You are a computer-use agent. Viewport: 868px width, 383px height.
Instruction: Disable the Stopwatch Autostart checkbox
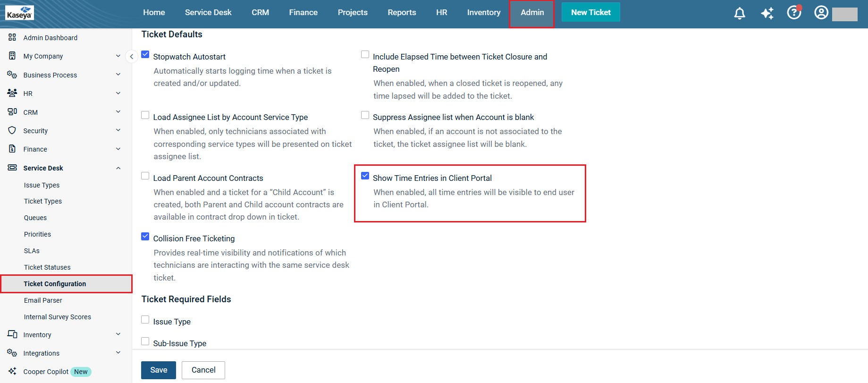145,55
